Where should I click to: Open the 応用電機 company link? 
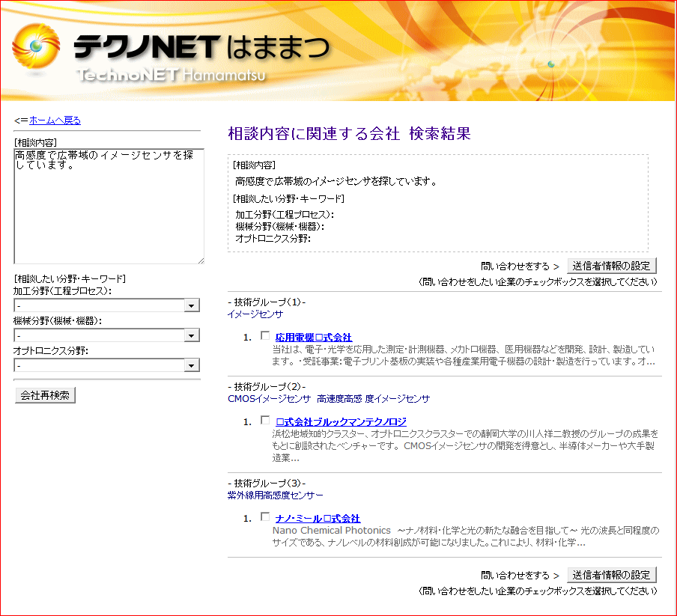[313, 338]
